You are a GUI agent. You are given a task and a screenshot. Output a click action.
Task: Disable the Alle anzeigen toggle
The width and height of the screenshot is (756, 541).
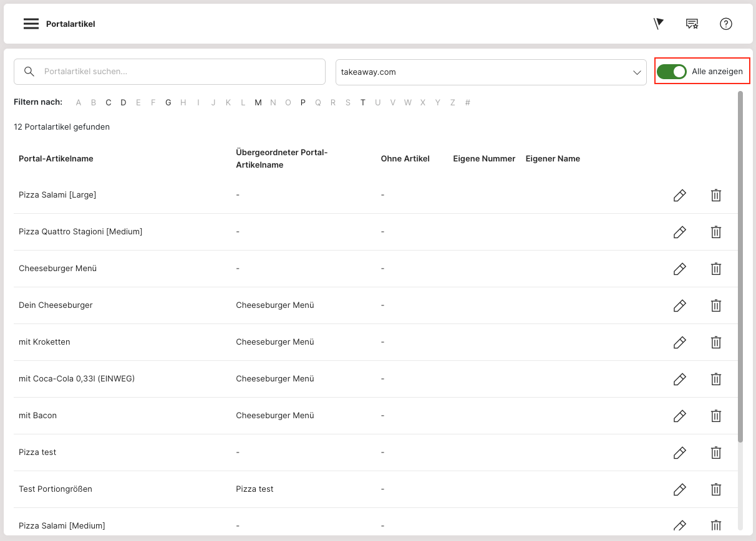point(672,72)
